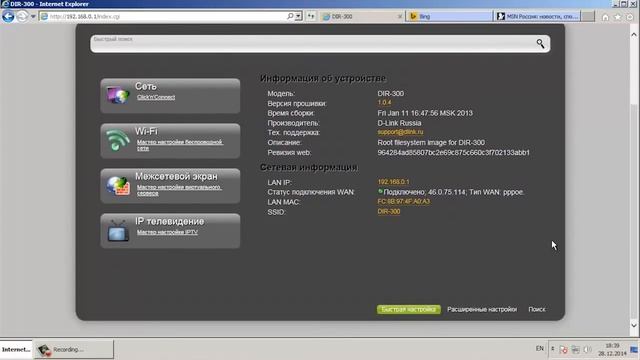
Task: Open Favorites star icon
Action: [618, 17]
